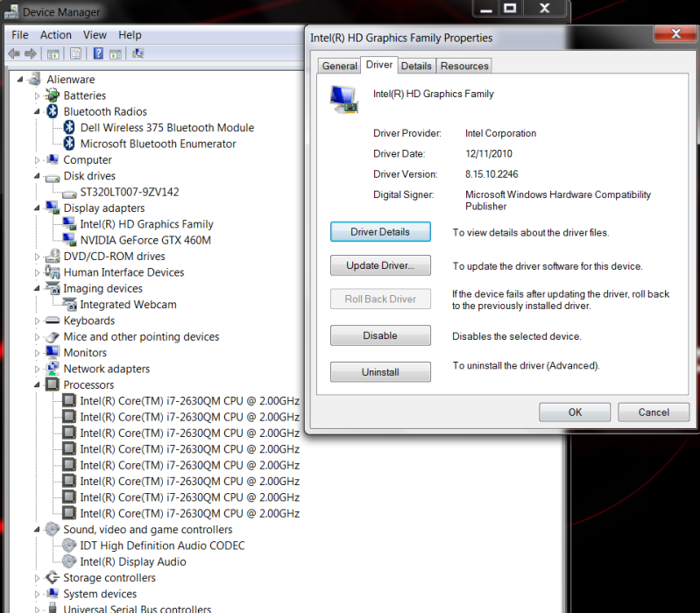
Task: Close the HD Graphics Properties dialog
Action: [x=675, y=34]
